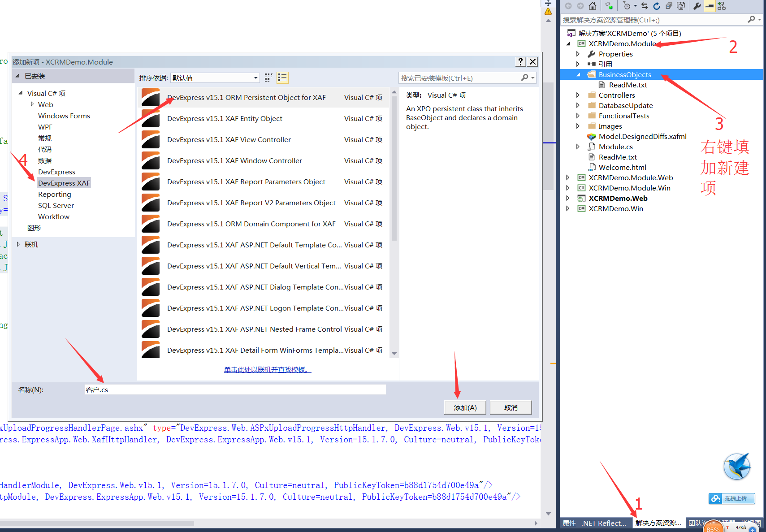This screenshot has height=532, width=766.
Task: Select the Reporting category
Action: point(55,194)
